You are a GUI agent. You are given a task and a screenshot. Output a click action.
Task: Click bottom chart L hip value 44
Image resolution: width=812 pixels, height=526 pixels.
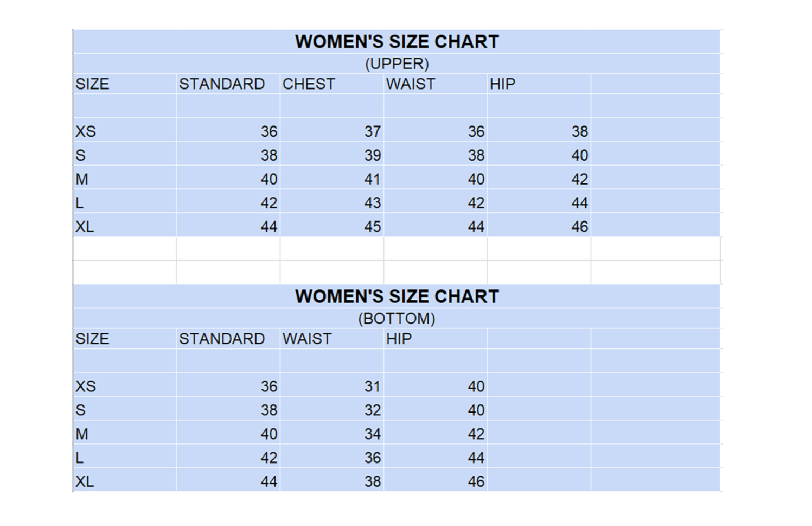pyautogui.click(x=476, y=458)
